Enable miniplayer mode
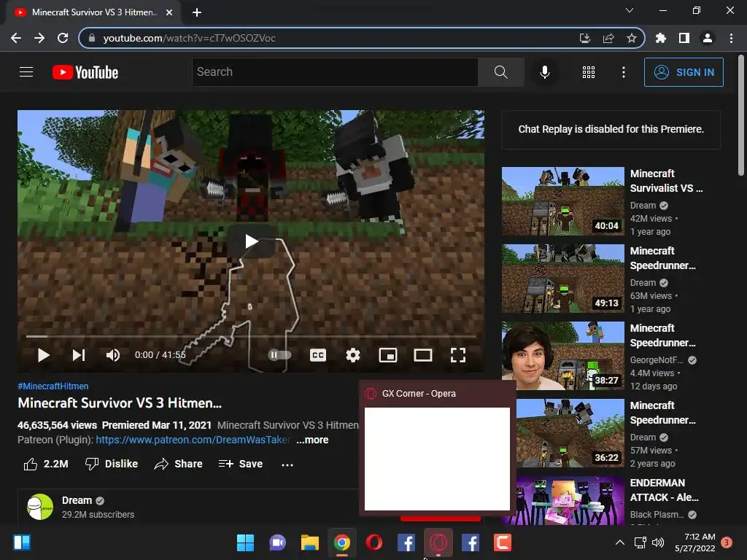 [388, 355]
